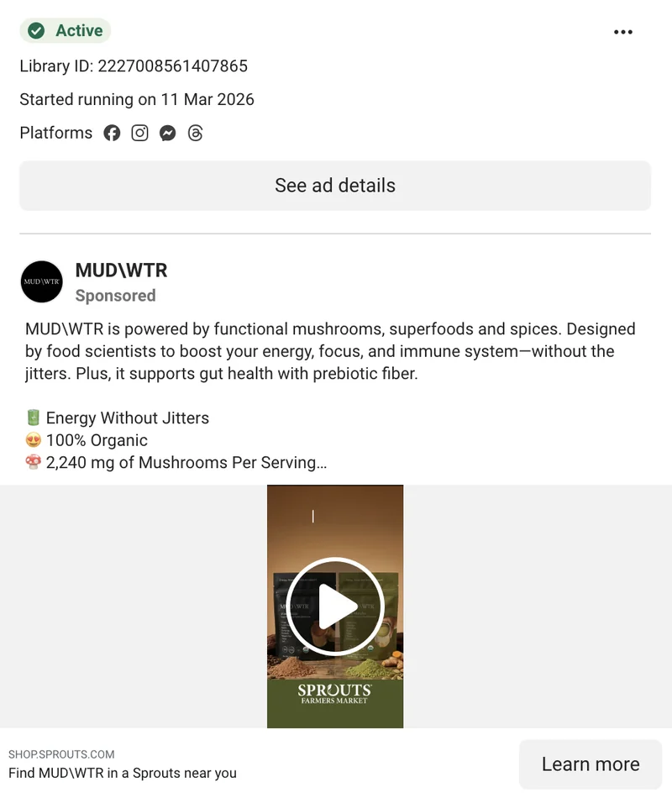The width and height of the screenshot is (672, 793).
Task: Click the Instagram platform icon
Action: (x=139, y=133)
